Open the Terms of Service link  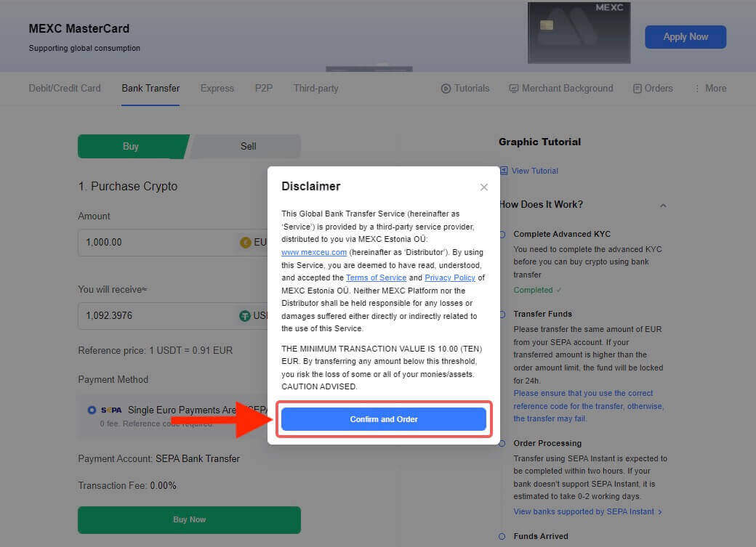376,277
